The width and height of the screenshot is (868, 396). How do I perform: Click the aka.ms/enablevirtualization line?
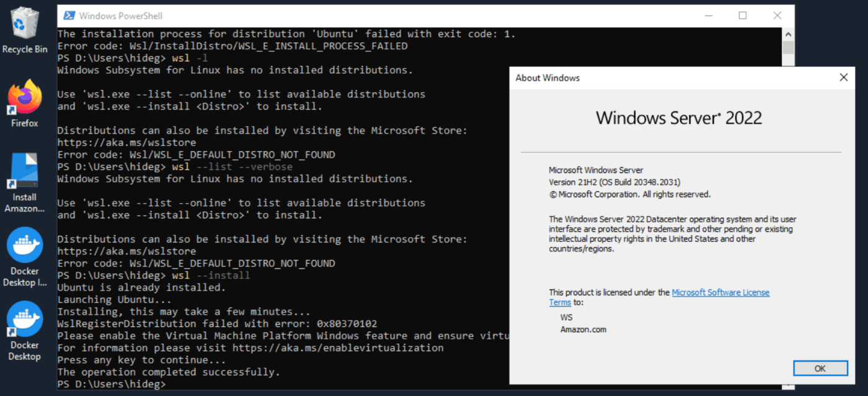point(250,348)
